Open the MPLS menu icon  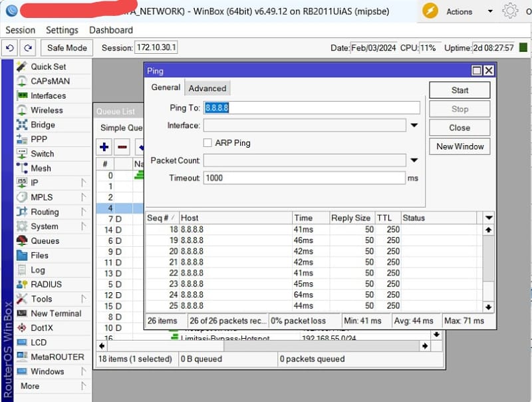coord(22,197)
